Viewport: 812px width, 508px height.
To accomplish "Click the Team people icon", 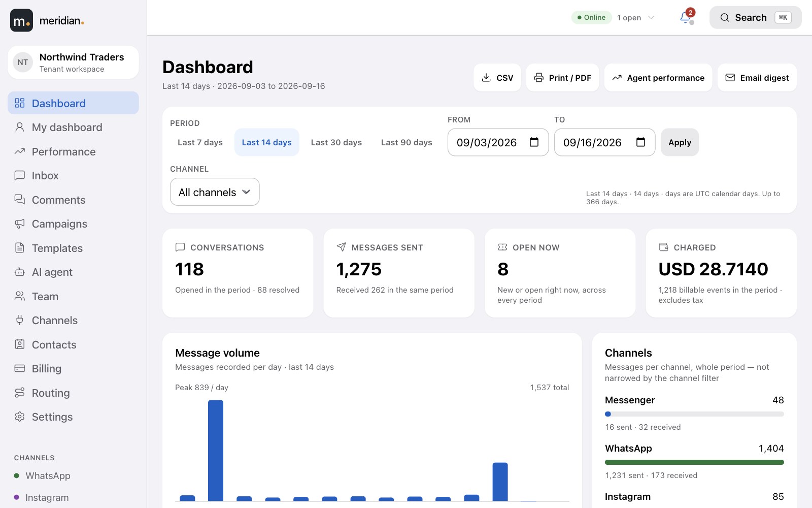I will 20,296.
